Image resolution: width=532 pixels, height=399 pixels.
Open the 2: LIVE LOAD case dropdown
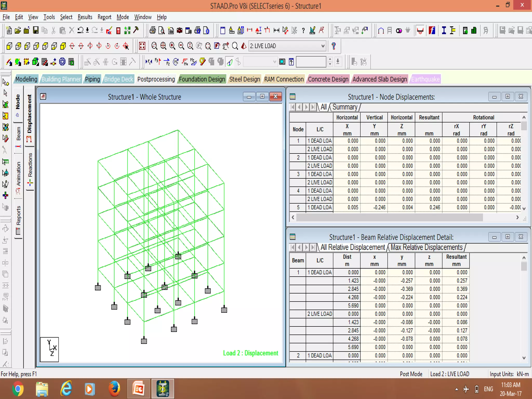pos(323,46)
